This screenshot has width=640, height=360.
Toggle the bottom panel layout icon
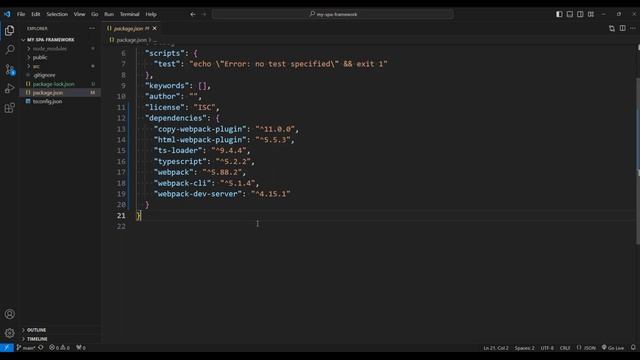point(570,14)
